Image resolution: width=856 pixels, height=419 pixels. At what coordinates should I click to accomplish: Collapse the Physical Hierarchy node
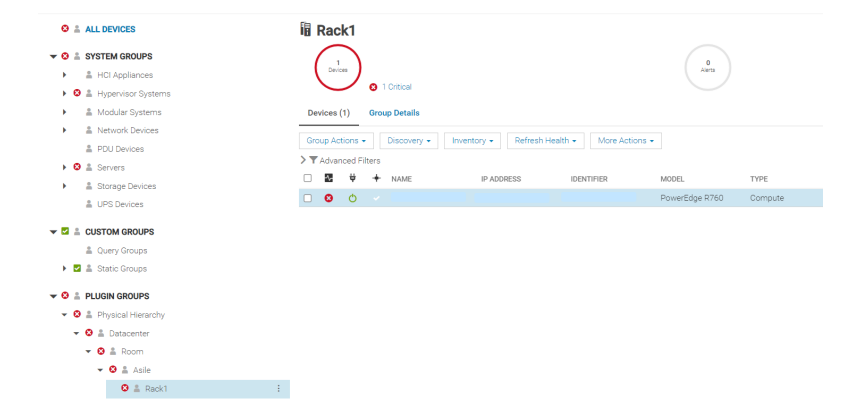[x=65, y=315]
